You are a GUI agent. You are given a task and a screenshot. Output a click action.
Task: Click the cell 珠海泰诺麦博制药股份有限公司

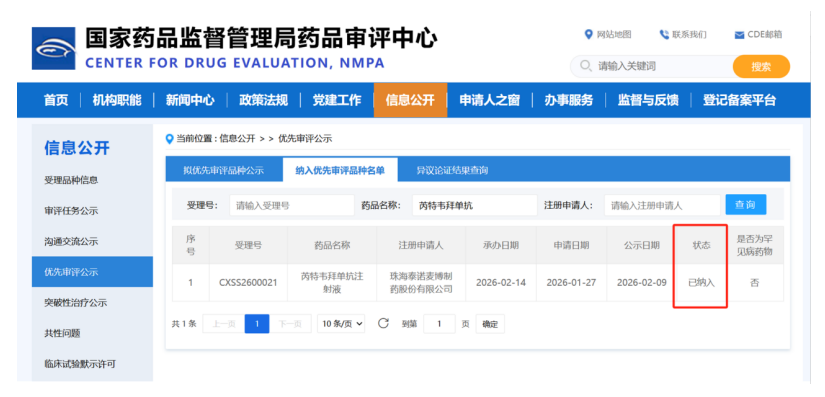(421, 282)
